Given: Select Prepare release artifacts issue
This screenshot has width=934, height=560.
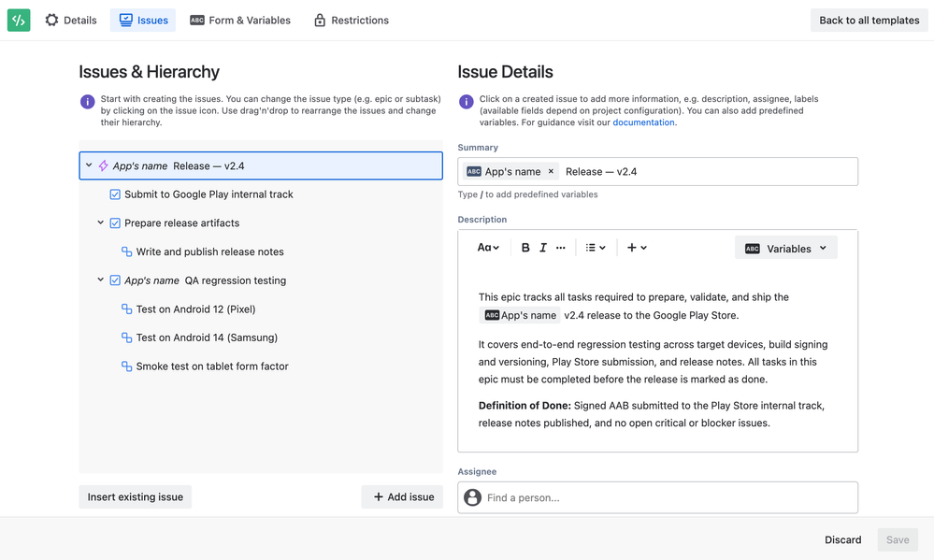Looking at the screenshot, I should point(181,223).
